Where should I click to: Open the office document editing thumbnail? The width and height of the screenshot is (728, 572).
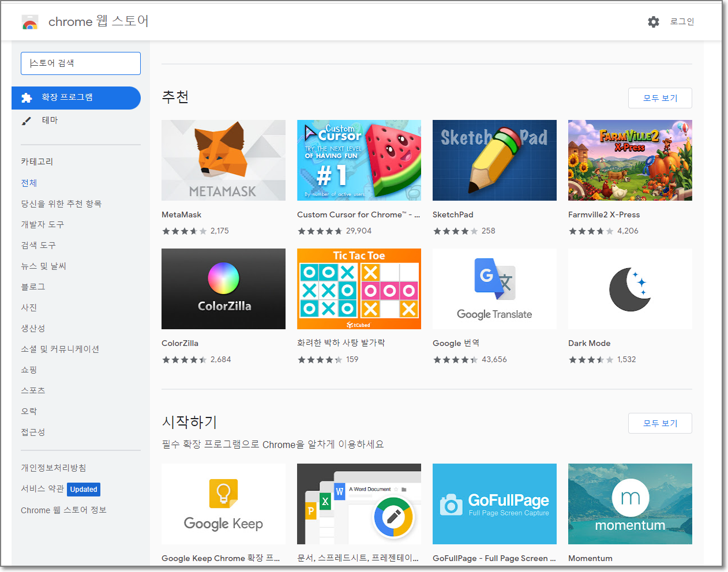(x=359, y=504)
